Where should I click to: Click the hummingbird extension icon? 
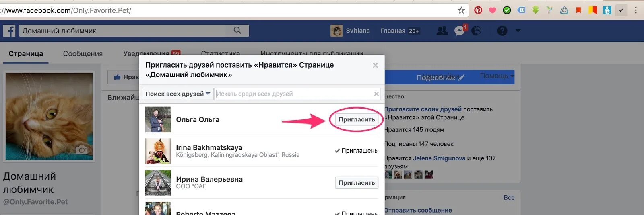(x=549, y=10)
